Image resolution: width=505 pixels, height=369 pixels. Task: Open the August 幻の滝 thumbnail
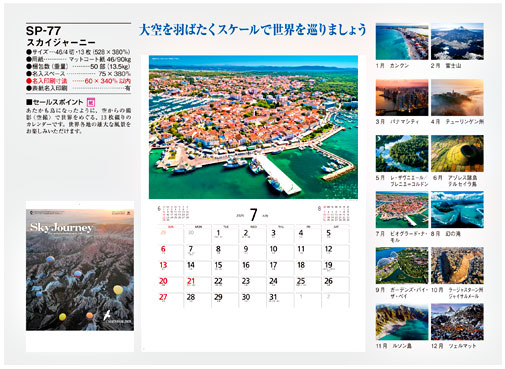click(x=457, y=209)
